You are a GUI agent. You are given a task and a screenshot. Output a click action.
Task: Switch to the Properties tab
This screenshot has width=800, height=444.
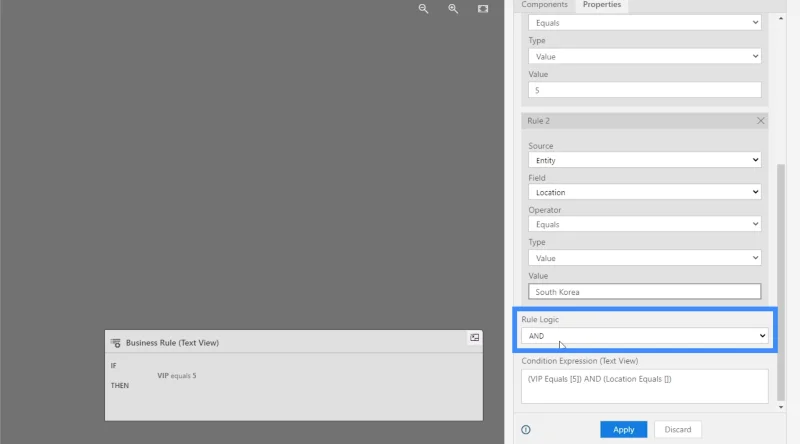(602, 5)
